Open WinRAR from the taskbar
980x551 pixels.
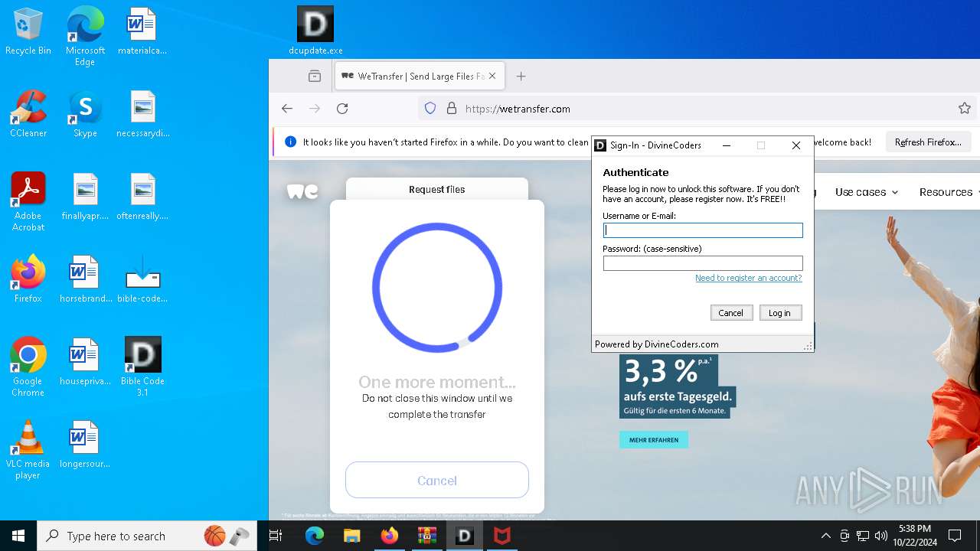(x=426, y=536)
